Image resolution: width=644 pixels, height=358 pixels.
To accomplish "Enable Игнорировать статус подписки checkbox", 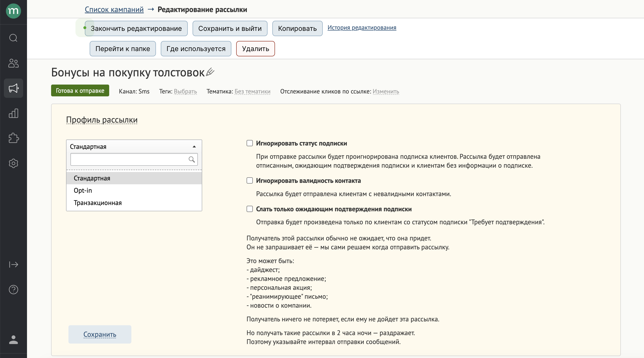I will click(249, 143).
